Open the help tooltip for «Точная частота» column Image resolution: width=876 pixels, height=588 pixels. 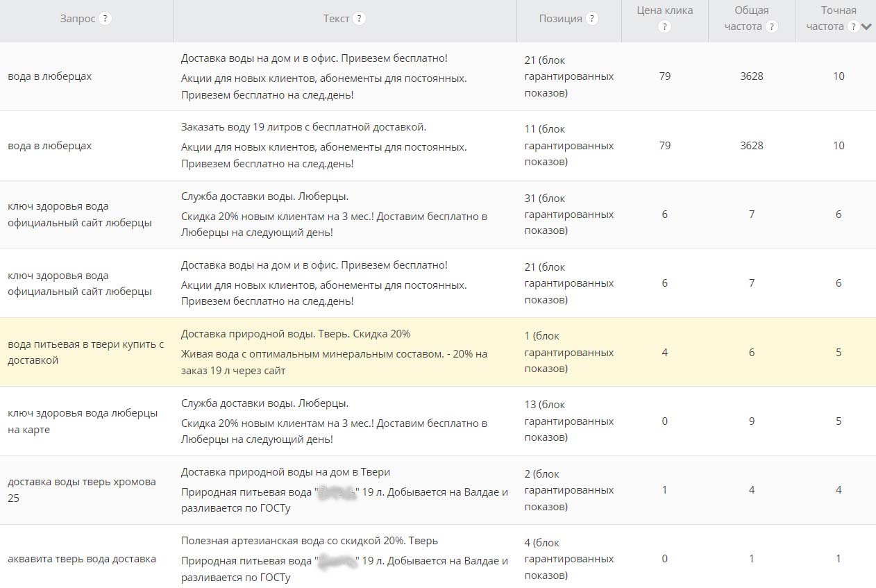pos(852,26)
